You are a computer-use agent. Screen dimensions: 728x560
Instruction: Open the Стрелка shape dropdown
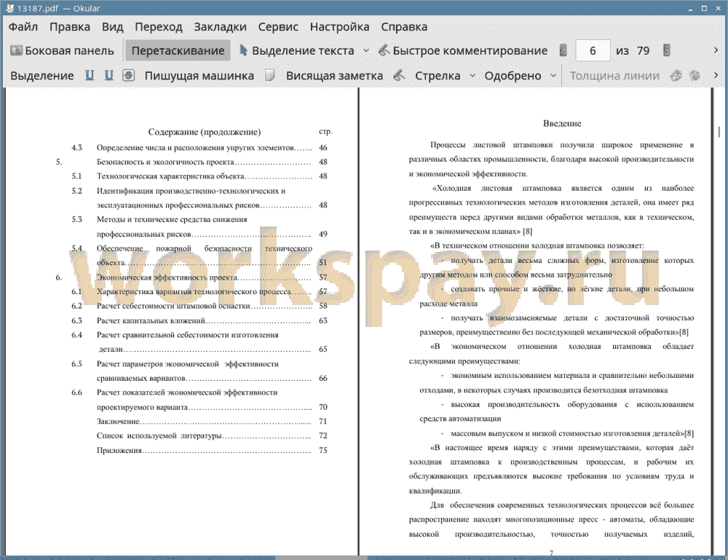click(472, 75)
